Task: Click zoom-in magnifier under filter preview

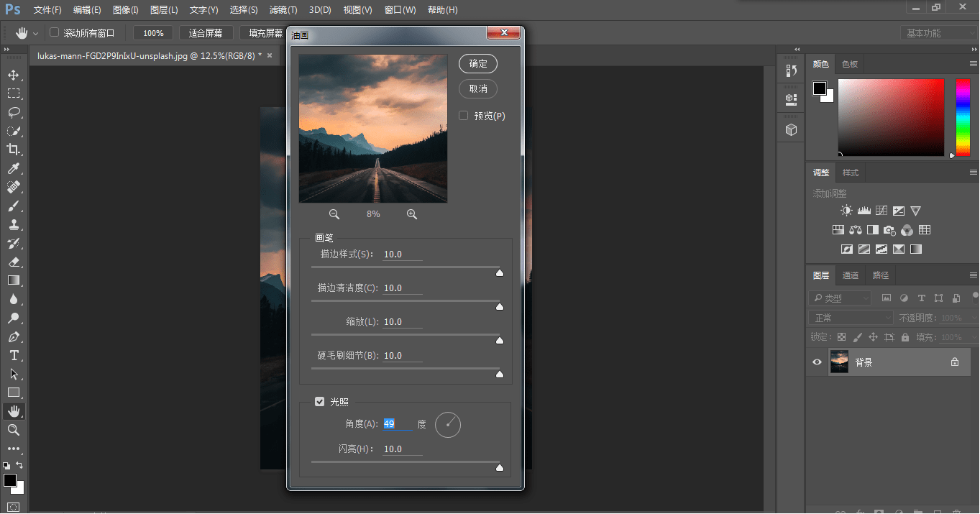Action: (412, 214)
